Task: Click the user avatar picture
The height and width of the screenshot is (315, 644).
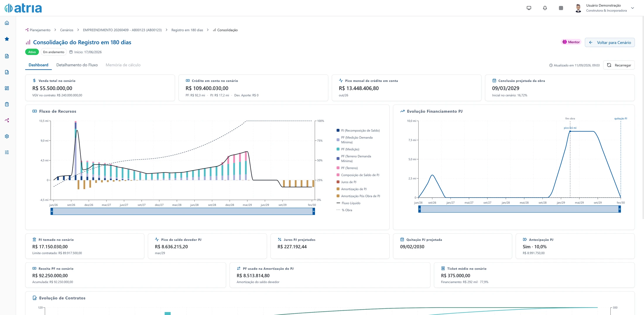Action: pyautogui.click(x=578, y=8)
